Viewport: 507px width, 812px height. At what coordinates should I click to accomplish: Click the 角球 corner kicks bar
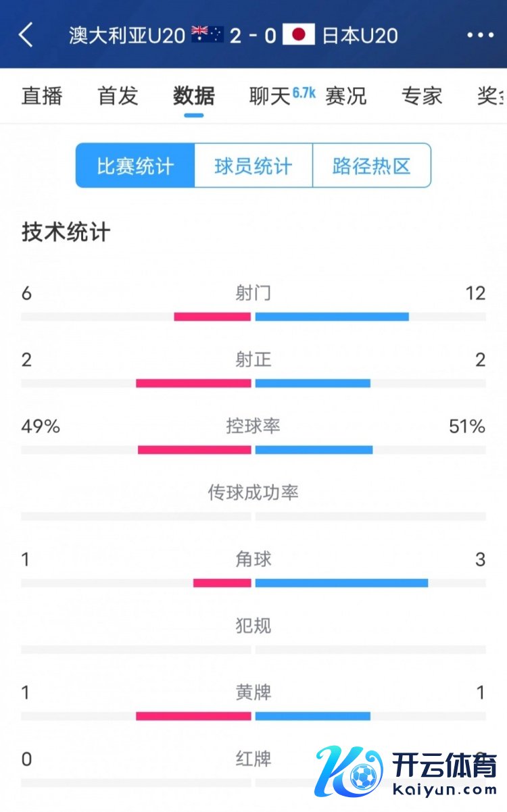(254, 583)
